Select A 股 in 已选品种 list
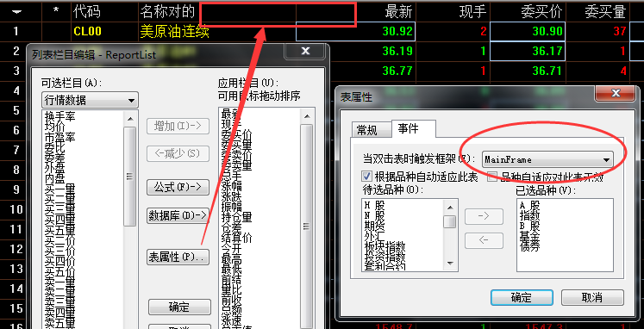Image resolution: width=644 pixels, height=329 pixels. tap(529, 205)
